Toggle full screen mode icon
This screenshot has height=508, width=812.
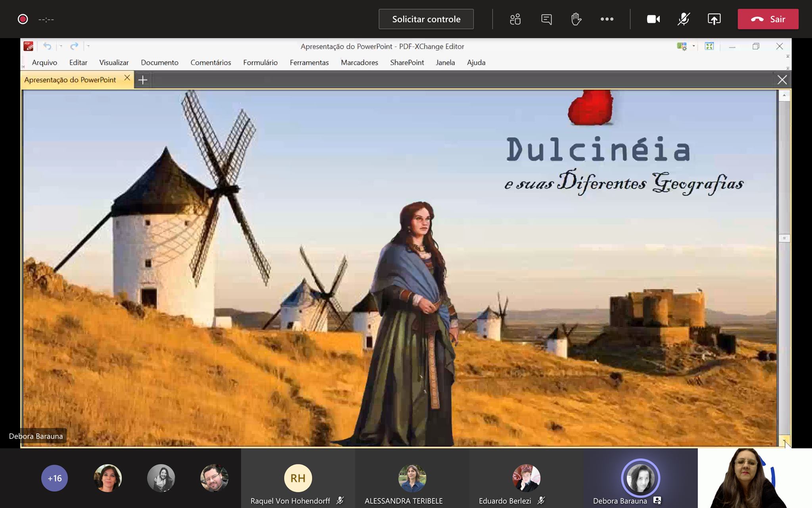709,46
